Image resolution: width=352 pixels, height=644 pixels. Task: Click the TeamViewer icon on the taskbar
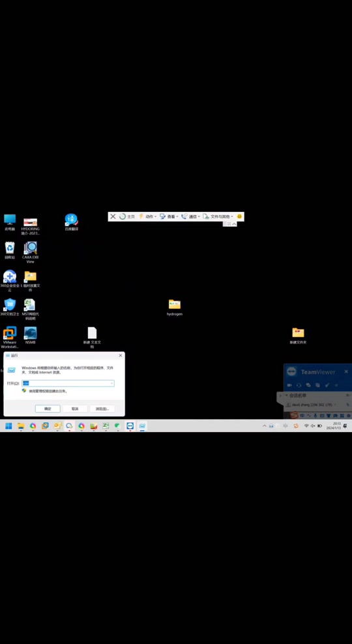click(x=130, y=426)
